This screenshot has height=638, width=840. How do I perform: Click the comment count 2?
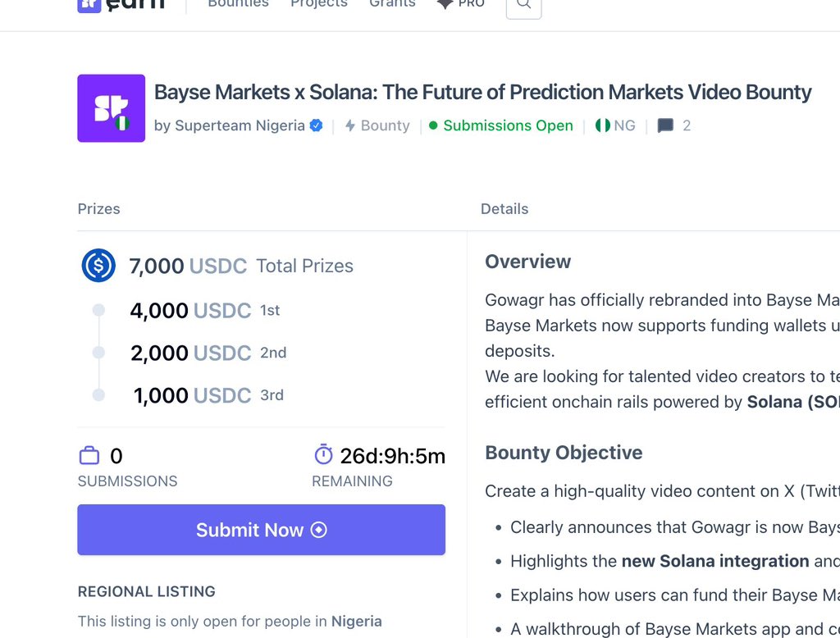(687, 125)
